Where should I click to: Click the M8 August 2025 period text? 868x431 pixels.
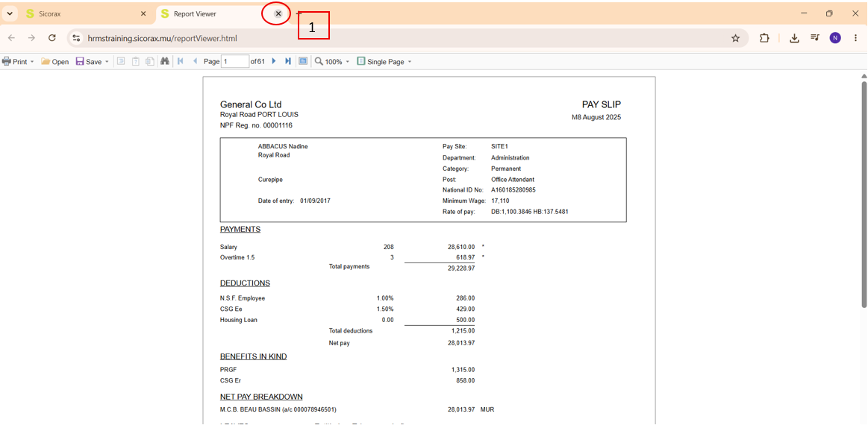click(596, 117)
